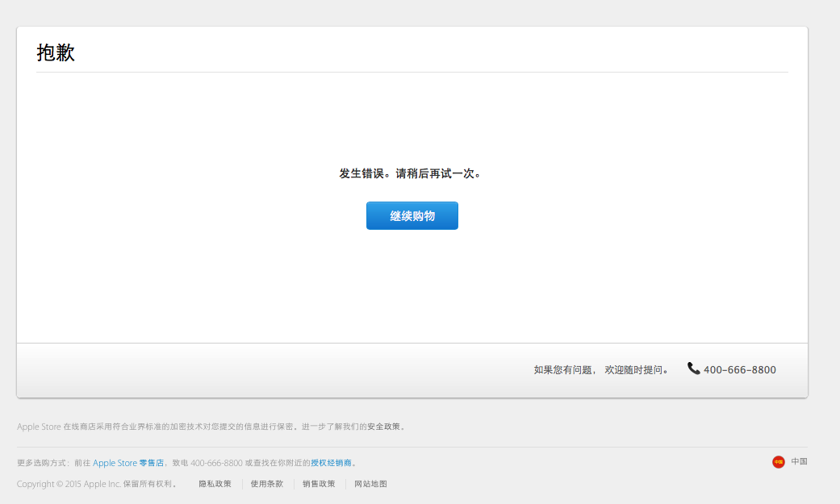
Task: Open 使用条款 terms of use link
Action: [266, 484]
